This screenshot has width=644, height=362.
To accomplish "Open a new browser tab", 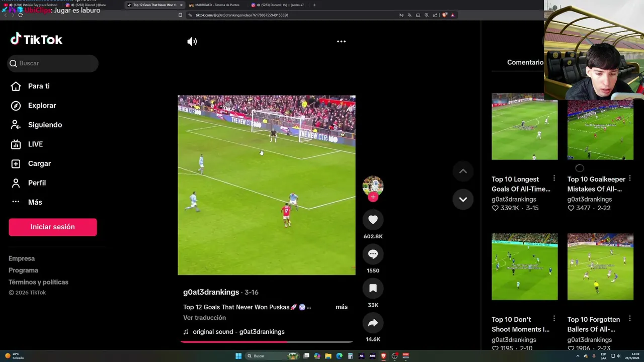I will [314, 5].
